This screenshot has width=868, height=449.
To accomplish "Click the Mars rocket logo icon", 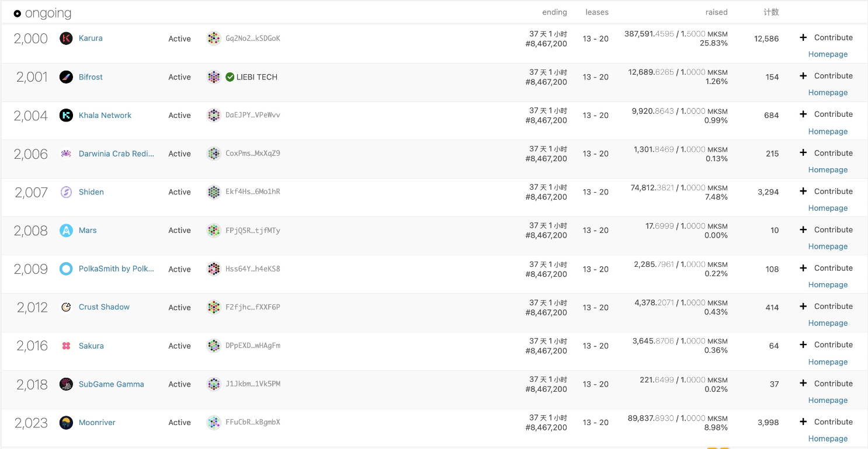I will [66, 231].
